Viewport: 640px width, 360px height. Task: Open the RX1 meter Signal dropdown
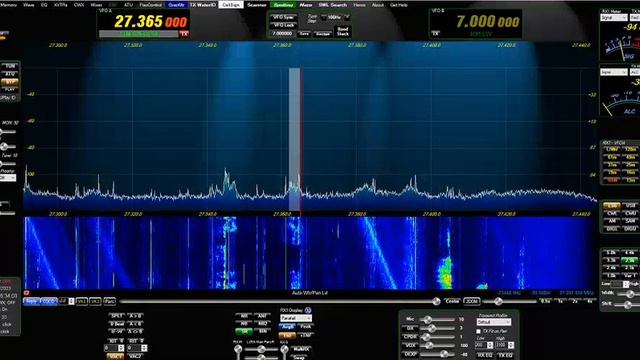point(613,18)
